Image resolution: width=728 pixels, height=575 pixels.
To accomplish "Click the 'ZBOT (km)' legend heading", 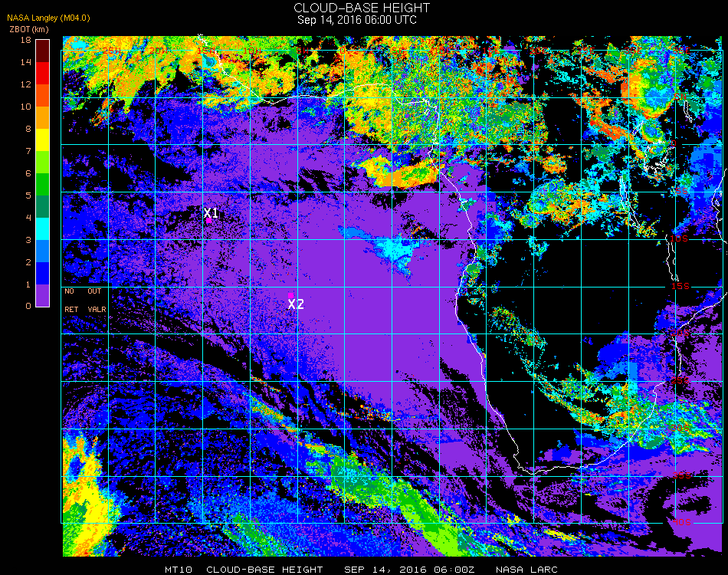I will [29, 29].
